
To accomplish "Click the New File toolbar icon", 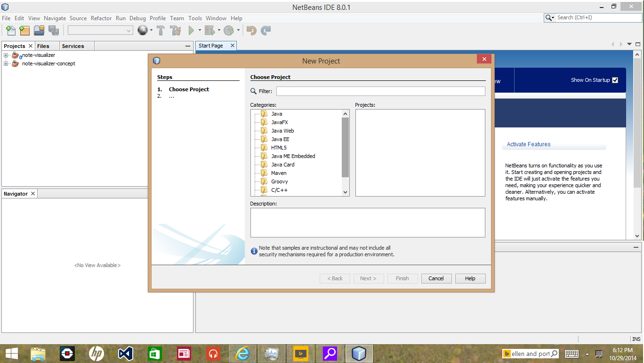I will 10,31.
